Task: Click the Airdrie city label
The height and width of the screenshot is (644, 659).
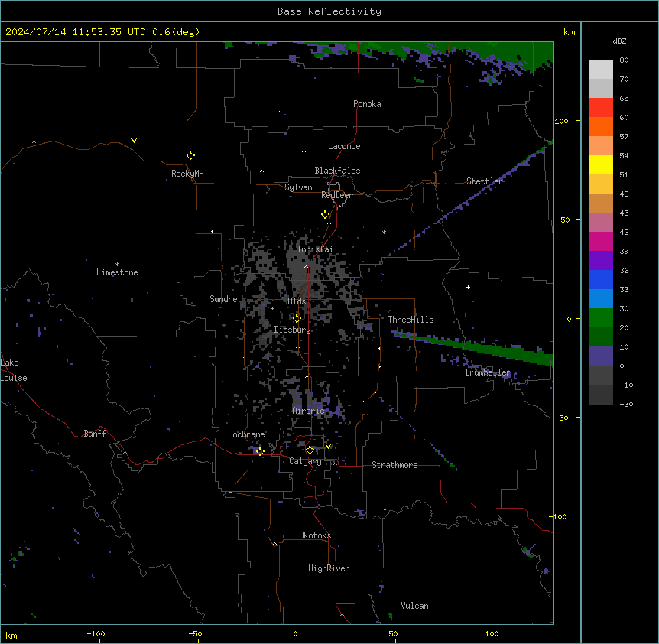Action: point(308,411)
